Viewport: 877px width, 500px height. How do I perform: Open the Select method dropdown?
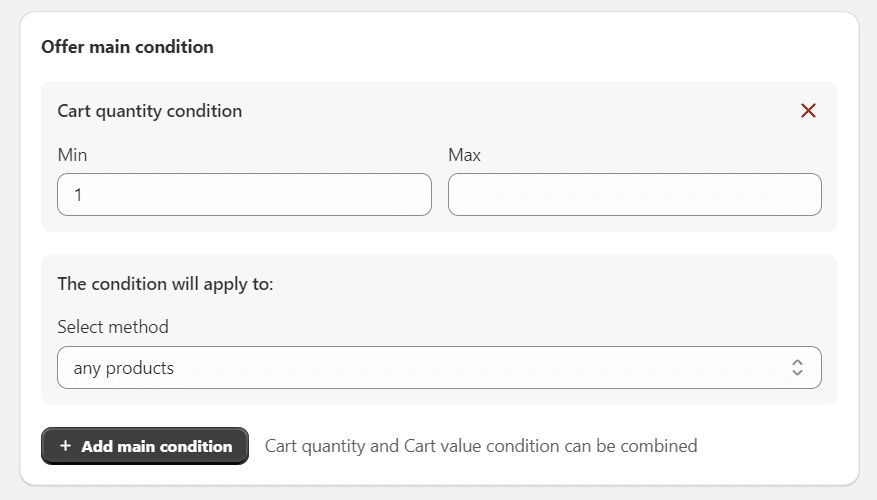click(439, 368)
